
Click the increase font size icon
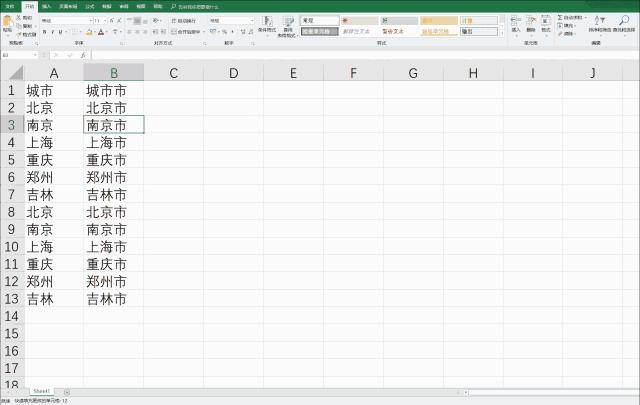(x=112, y=20)
